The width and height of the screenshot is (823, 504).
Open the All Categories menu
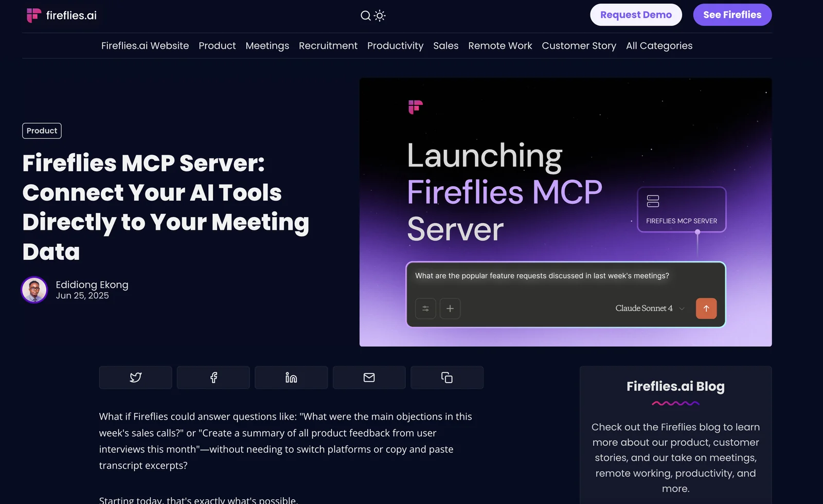point(659,46)
